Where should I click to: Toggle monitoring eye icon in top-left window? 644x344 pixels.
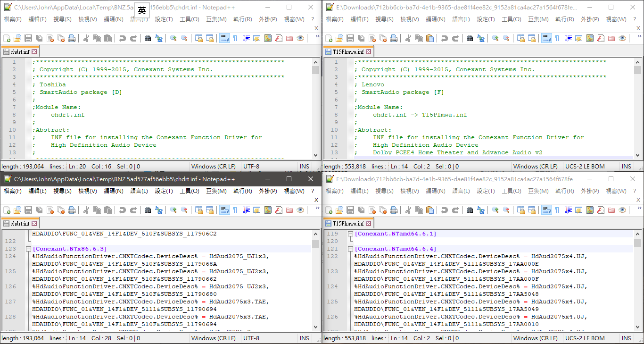(x=300, y=38)
